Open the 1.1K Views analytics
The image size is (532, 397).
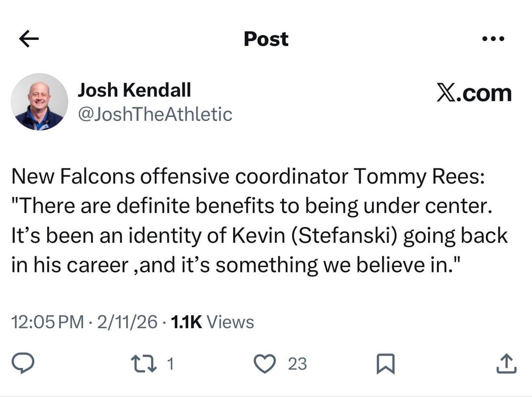[x=212, y=322]
